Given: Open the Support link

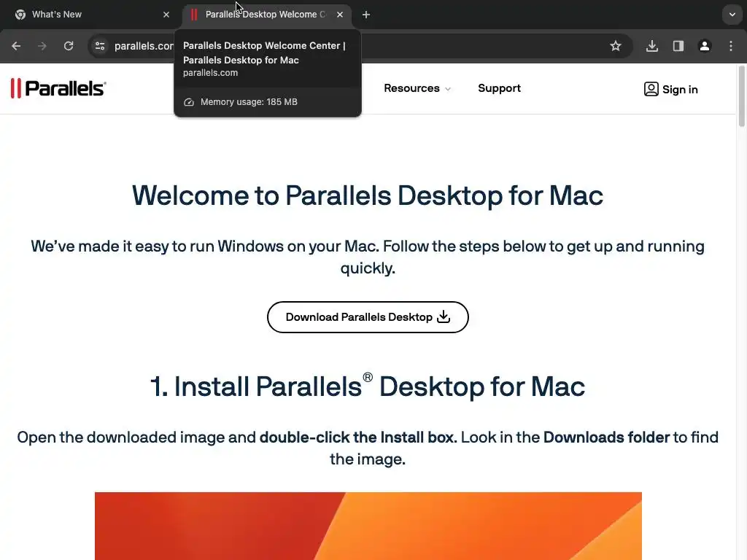Looking at the screenshot, I should point(499,88).
